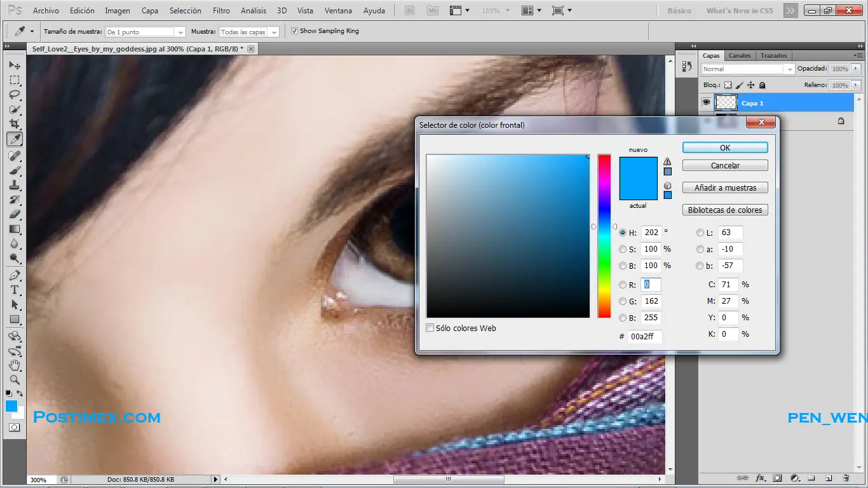Select the Pen tool
This screenshot has height=488, width=868.
[15, 275]
